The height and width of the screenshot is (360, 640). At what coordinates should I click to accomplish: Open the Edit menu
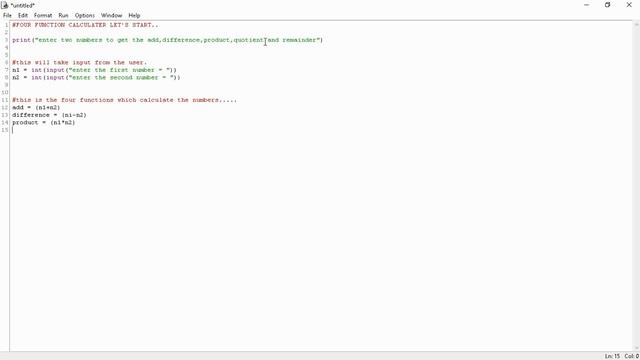[23, 16]
